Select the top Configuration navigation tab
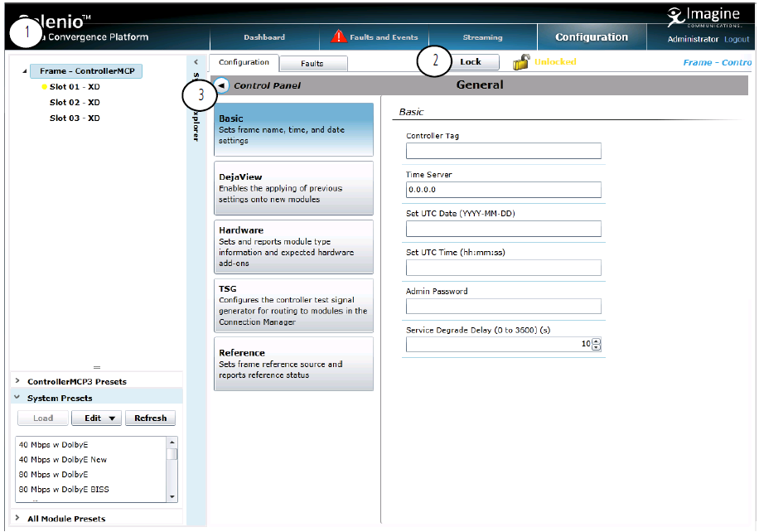 pos(592,36)
